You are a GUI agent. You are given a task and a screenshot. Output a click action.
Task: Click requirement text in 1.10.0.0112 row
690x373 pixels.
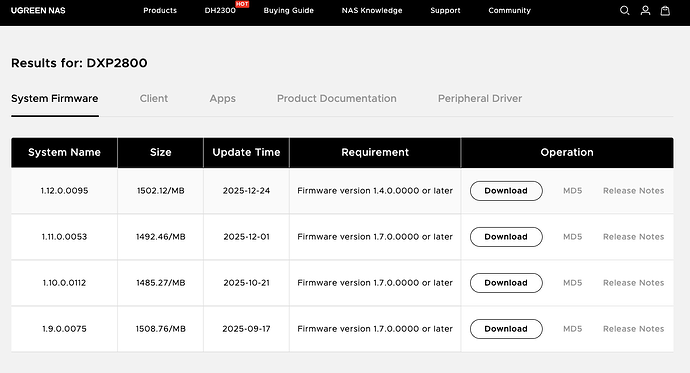[x=375, y=283]
